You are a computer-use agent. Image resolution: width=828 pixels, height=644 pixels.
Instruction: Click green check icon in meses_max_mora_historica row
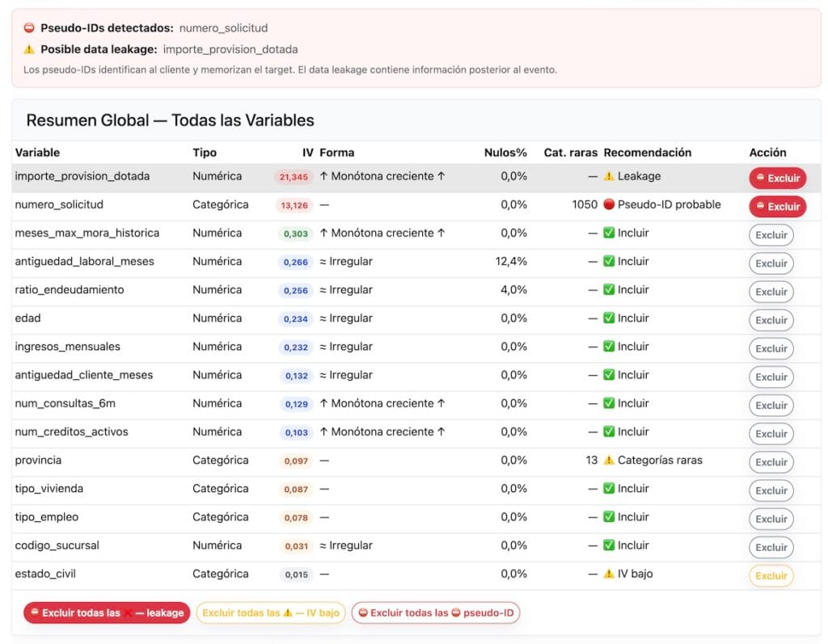609,233
